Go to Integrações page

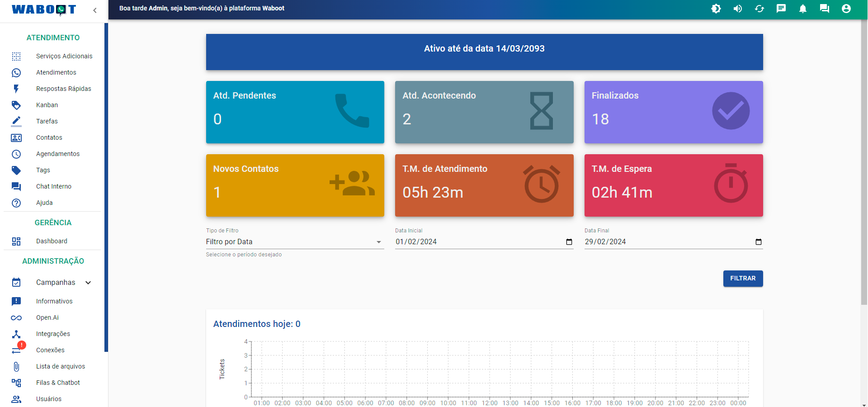[53, 334]
